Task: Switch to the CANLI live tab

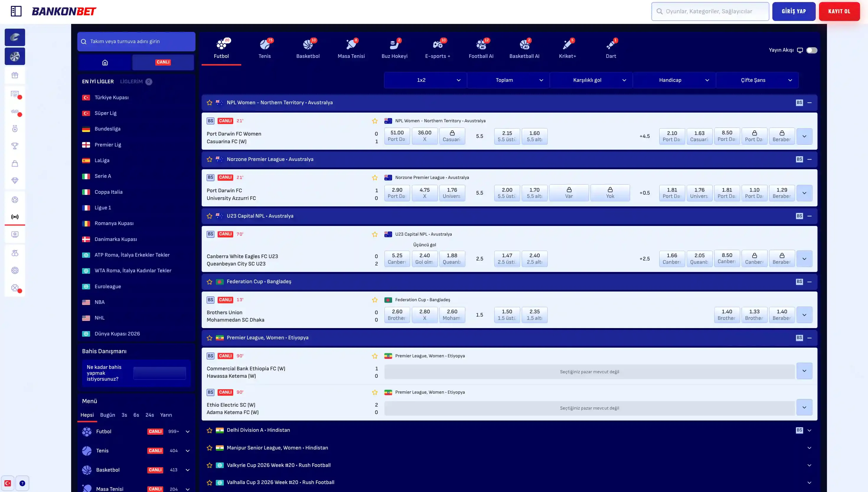Action: [x=163, y=63]
